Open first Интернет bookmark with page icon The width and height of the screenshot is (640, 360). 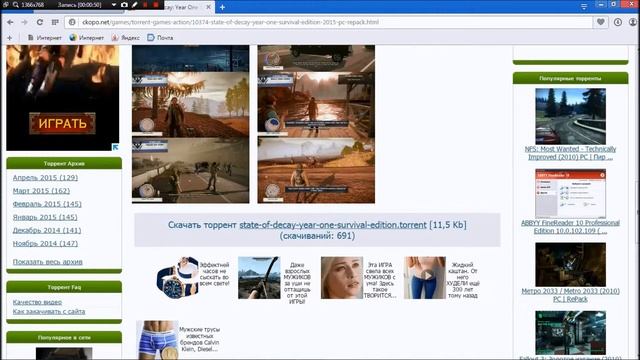tap(45, 38)
